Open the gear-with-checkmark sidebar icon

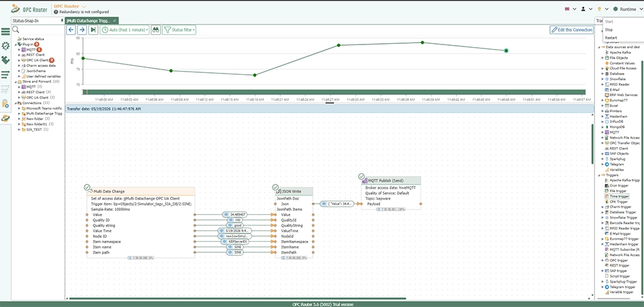[5, 46]
